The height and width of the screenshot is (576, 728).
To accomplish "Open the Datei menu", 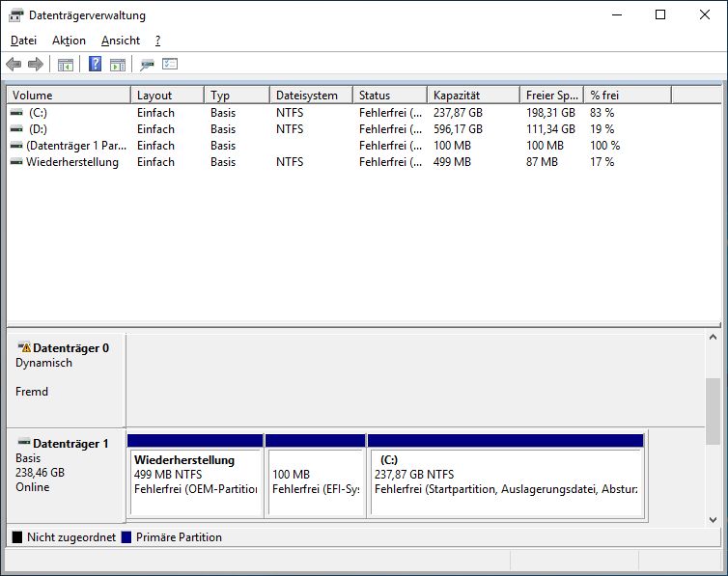I will [x=23, y=41].
